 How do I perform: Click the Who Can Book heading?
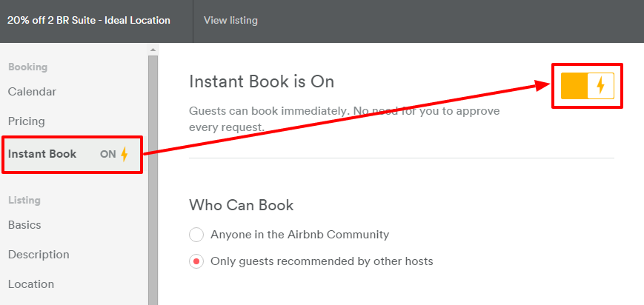242,205
